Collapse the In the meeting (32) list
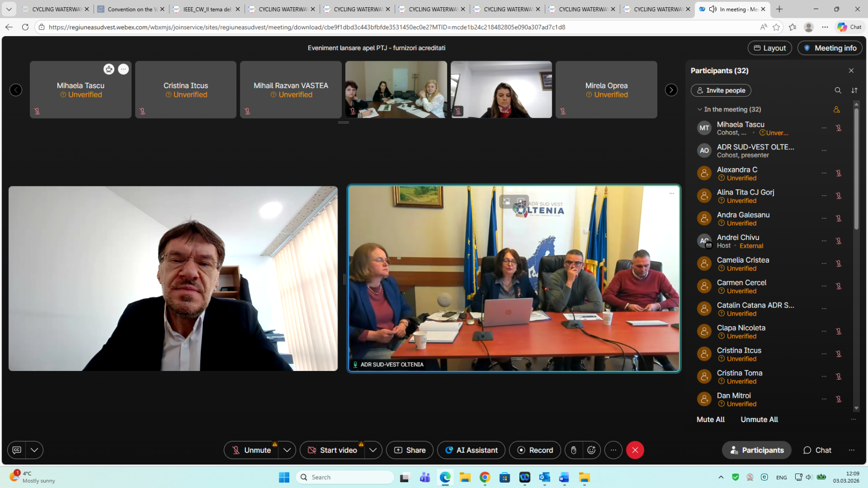Screen dimensions: 868x488 [700, 109]
